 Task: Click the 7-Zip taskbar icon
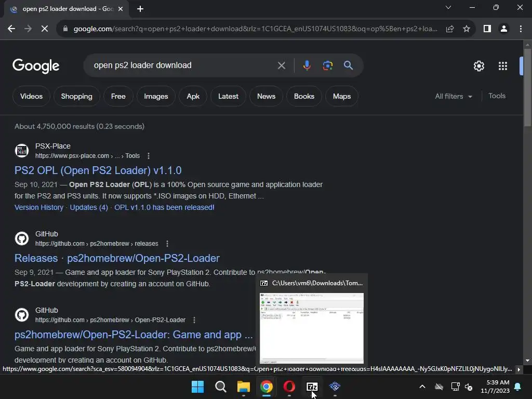[312, 387]
